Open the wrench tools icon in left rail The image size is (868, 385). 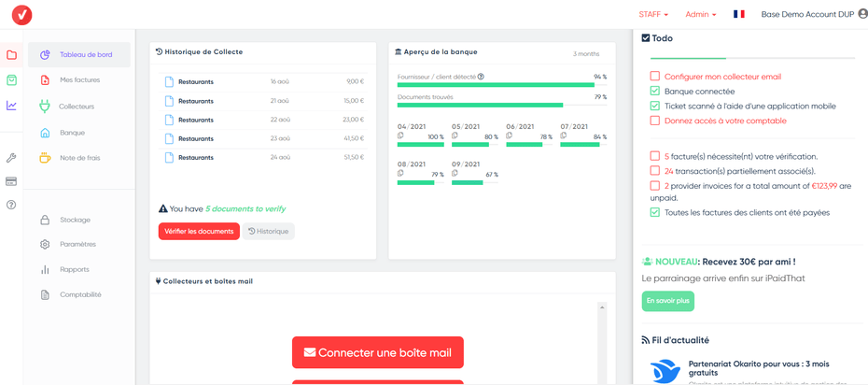pos(11,158)
